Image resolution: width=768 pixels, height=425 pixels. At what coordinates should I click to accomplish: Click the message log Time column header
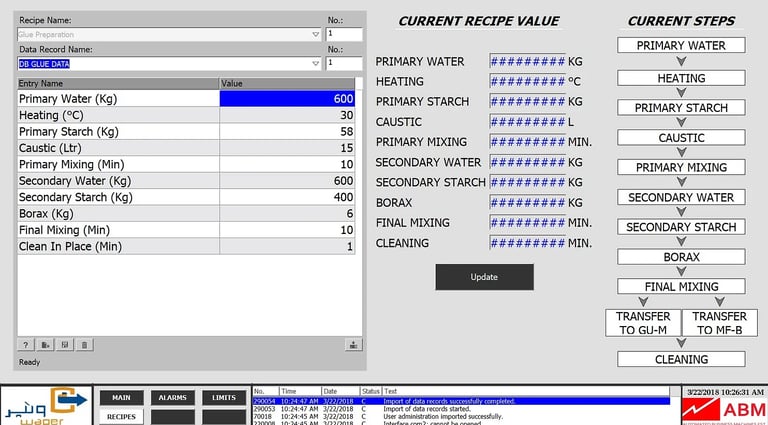[300, 392]
